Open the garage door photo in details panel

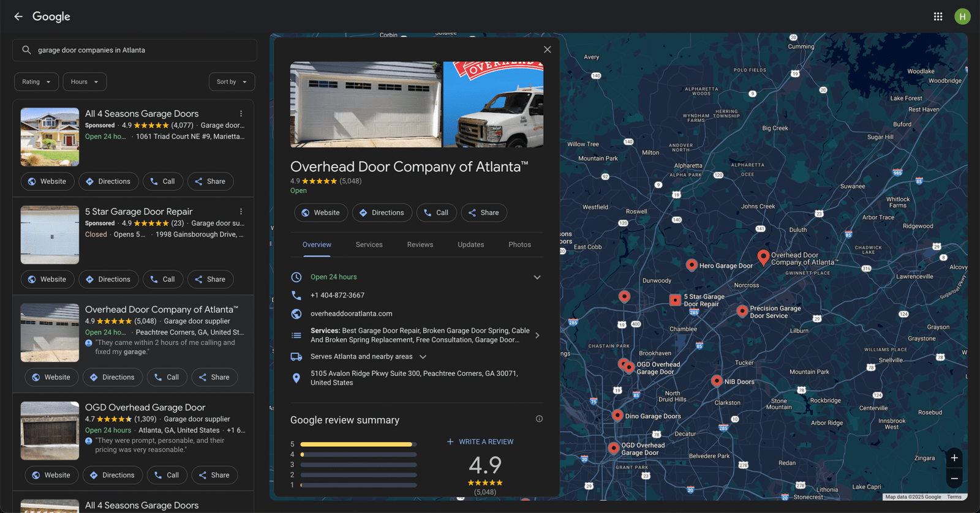click(366, 105)
